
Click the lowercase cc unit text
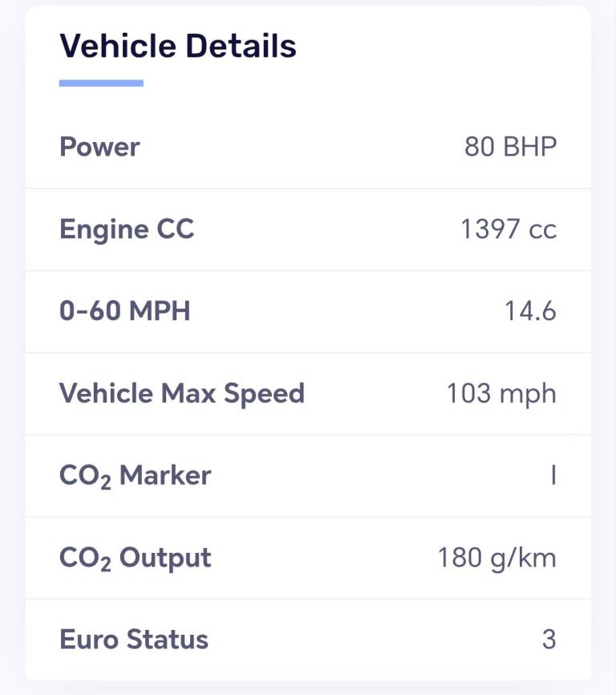[x=541, y=230]
